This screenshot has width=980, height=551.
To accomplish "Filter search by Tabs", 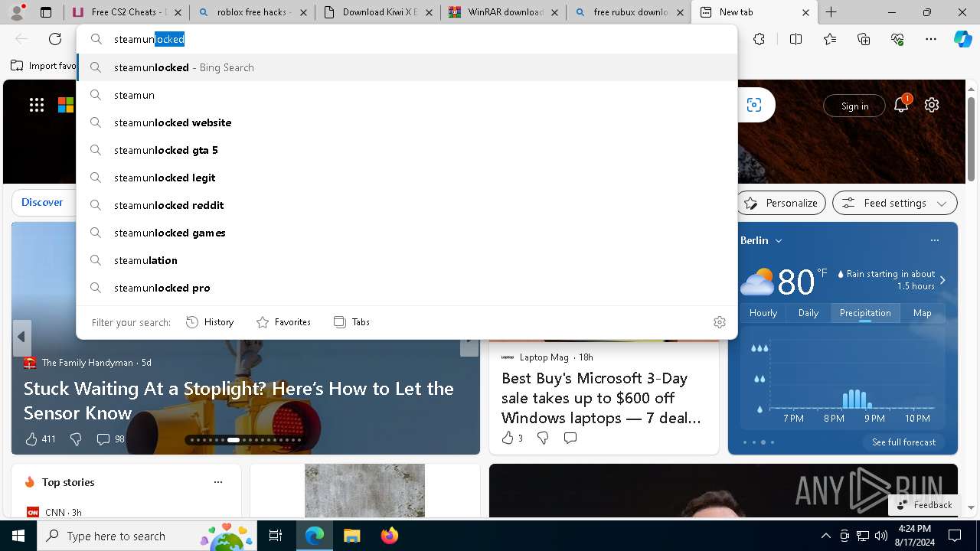I will click(351, 322).
